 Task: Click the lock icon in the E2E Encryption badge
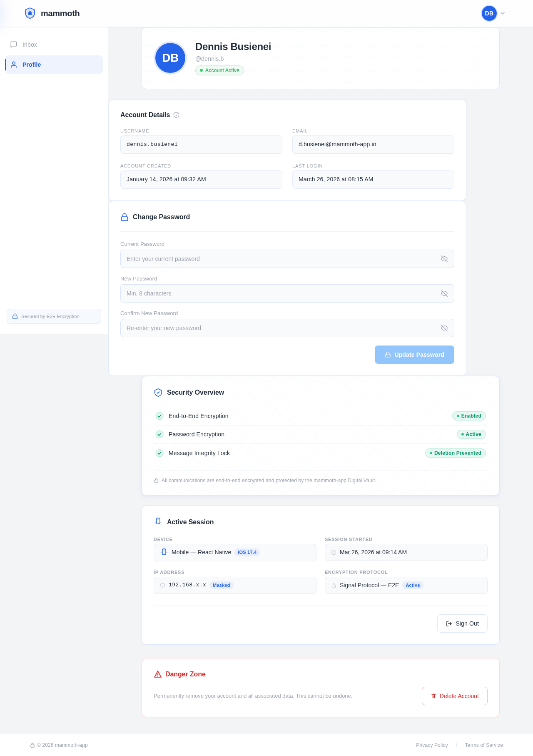(15, 316)
